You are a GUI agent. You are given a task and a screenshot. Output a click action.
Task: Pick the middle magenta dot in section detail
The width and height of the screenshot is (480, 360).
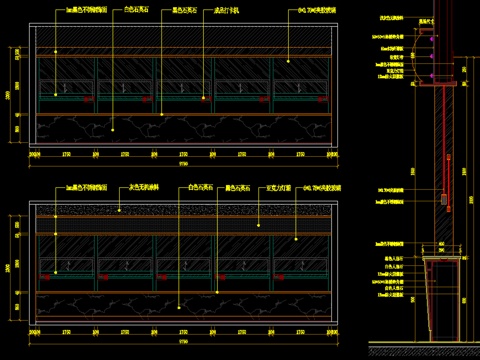point(432,56)
